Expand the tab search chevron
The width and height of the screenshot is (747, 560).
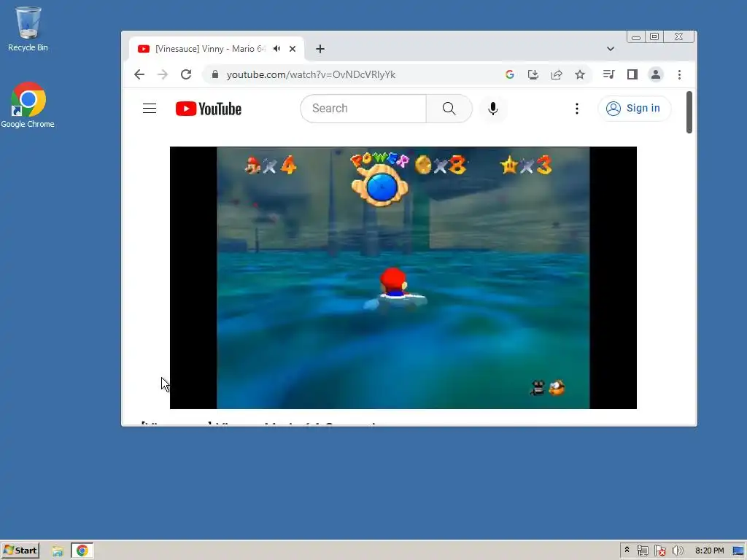click(611, 49)
